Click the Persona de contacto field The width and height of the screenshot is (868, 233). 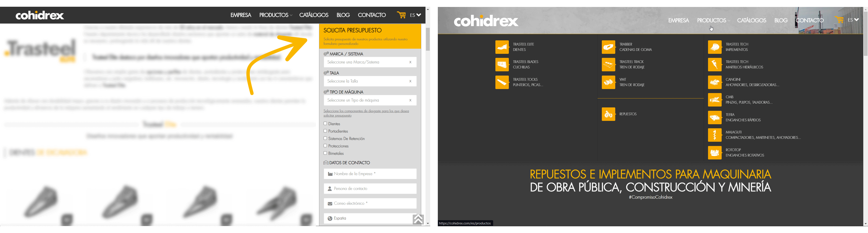(370, 189)
